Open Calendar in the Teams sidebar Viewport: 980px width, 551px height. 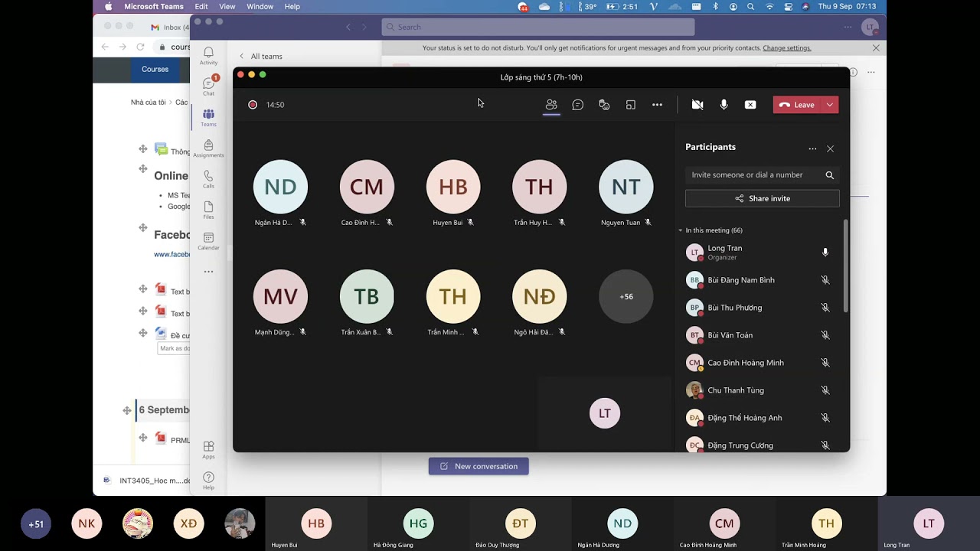pos(208,241)
